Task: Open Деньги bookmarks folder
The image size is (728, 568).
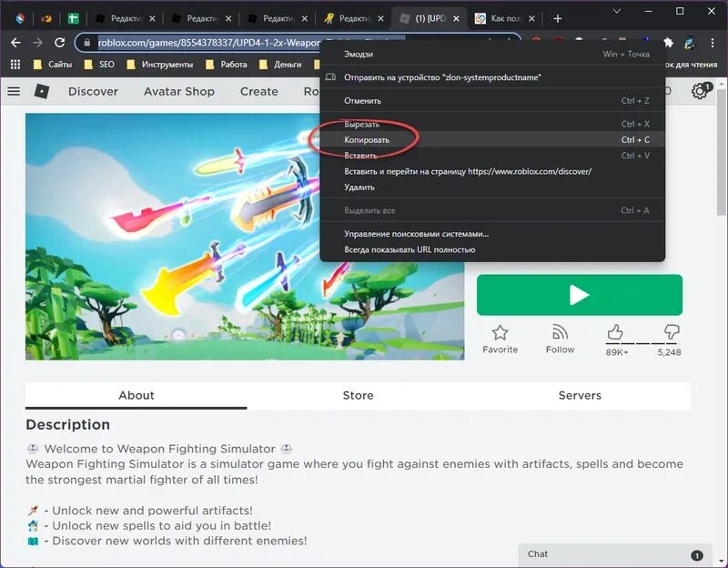Action: (280, 65)
